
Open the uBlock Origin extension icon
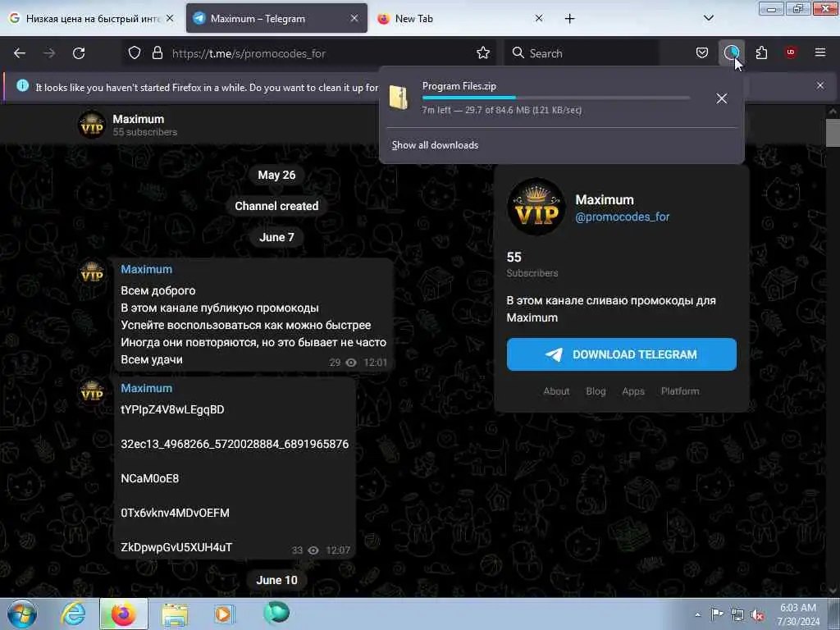point(791,52)
